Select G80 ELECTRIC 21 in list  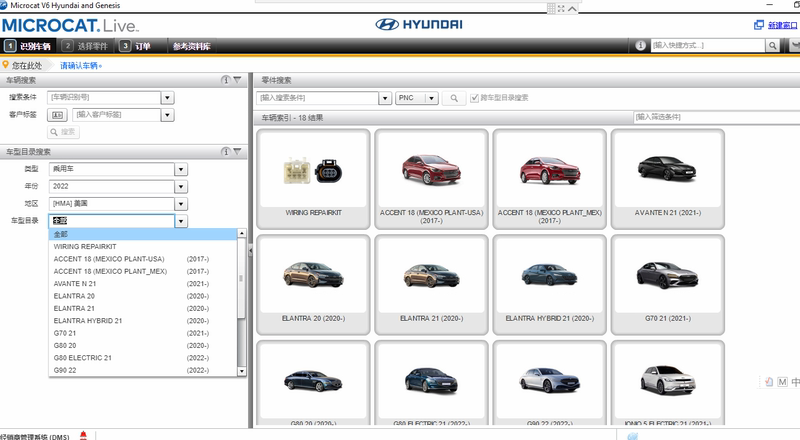[x=143, y=358]
